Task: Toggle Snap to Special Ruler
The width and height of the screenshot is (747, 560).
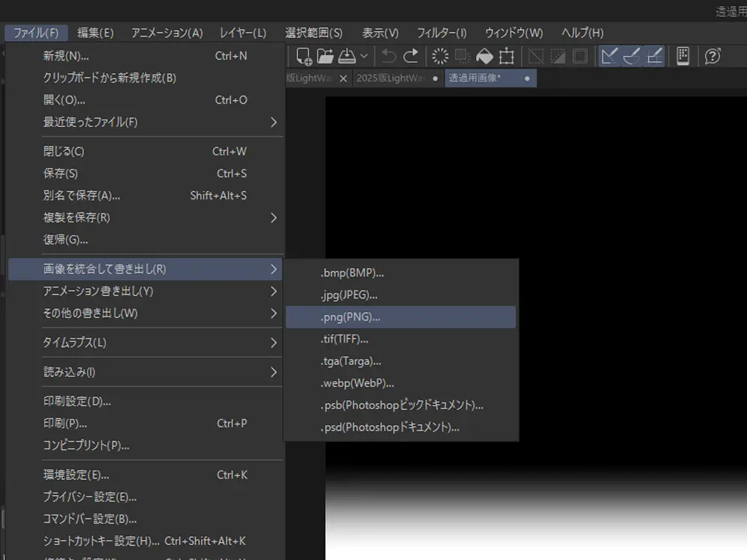Action: pyautogui.click(x=632, y=56)
